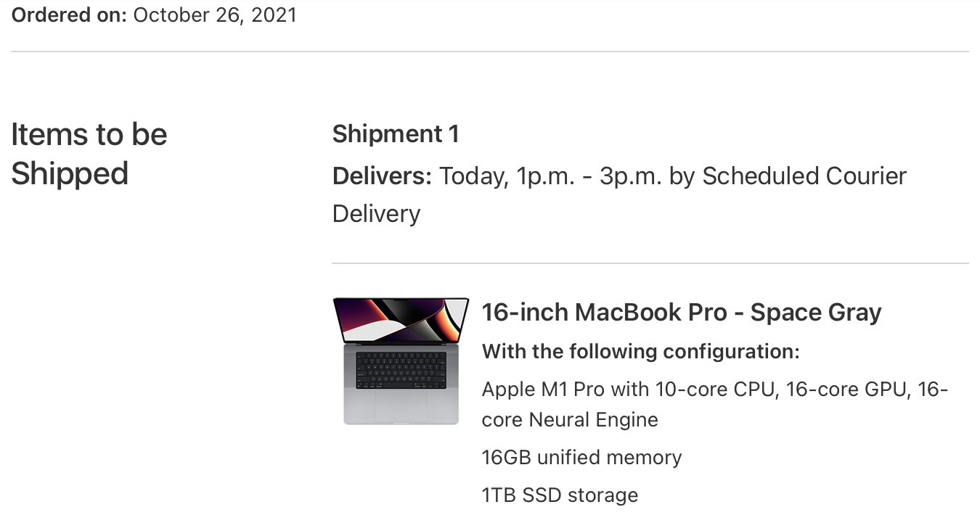This screenshot has width=980, height=515.
Task: Click the keyboard in the MacBook picture
Action: tap(401, 369)
